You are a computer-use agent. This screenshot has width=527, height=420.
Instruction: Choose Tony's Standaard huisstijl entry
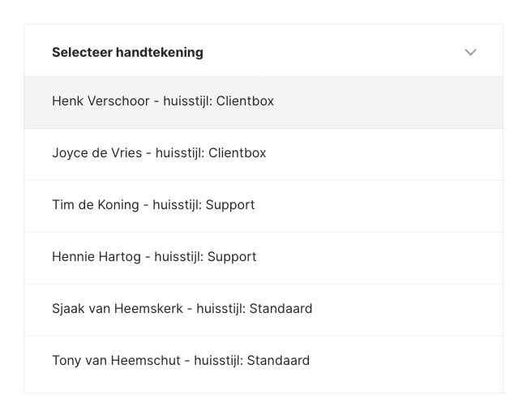tap(181, 361)
